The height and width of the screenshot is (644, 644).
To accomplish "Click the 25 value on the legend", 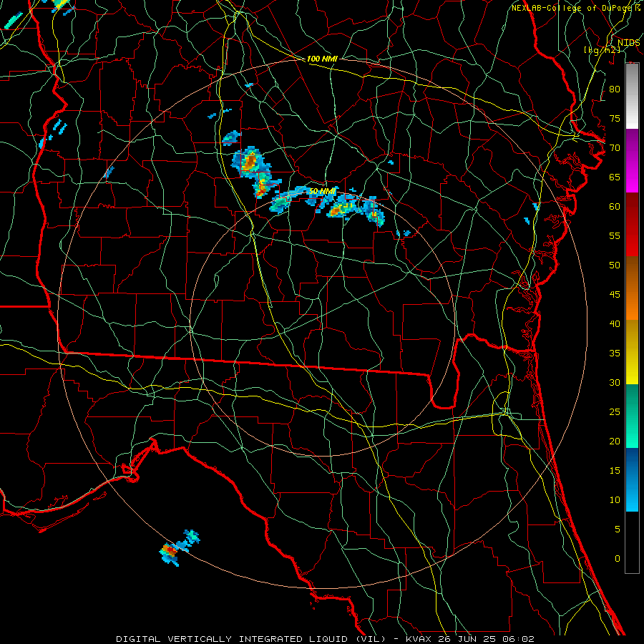I will coord(615,412).
